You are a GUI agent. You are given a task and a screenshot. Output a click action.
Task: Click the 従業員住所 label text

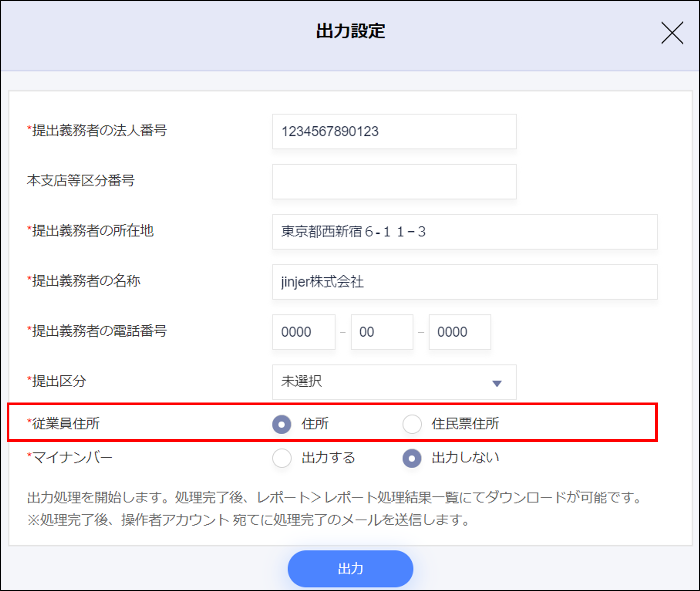tap(66, 423)
